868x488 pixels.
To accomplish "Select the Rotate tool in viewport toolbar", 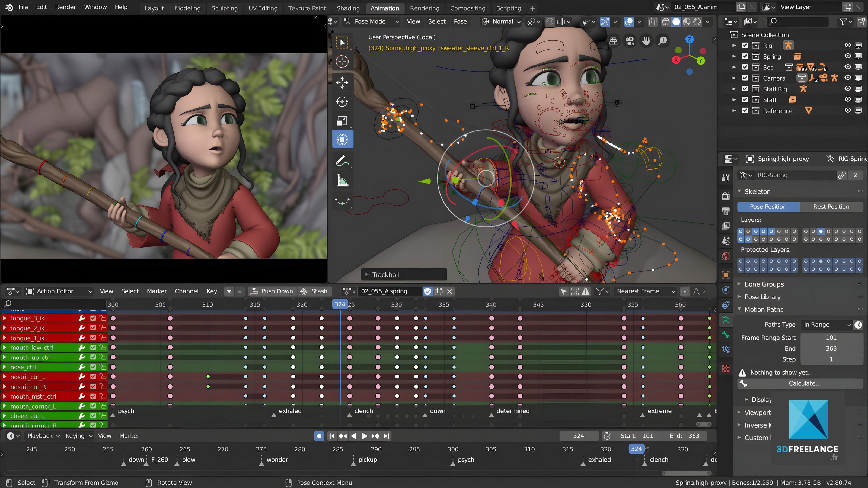I will 342,101.
